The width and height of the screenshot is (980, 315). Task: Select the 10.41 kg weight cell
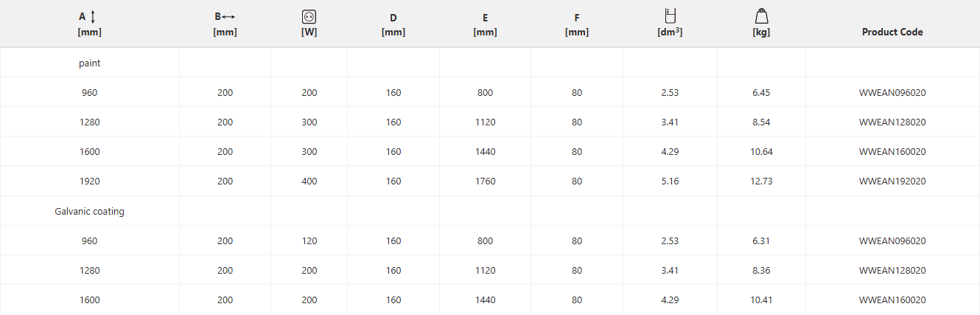[762, 300]
